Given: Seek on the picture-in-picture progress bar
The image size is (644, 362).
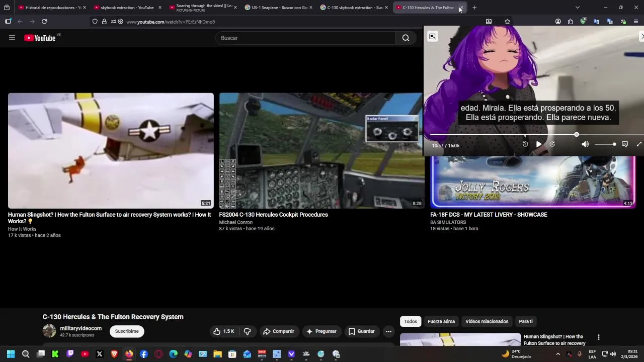Looking at the screenshot, I should 536,135.
